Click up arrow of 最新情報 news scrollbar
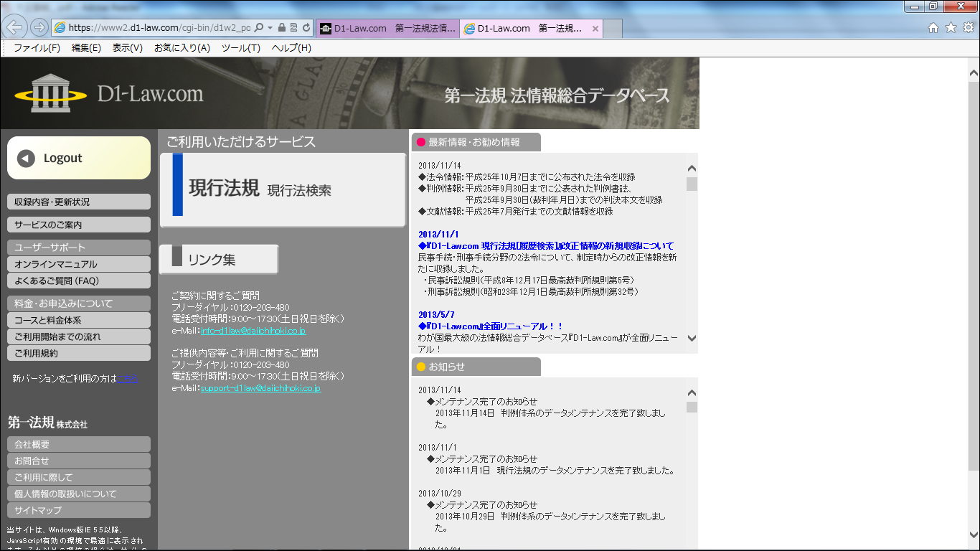The image size is (980, 551). 692,169
